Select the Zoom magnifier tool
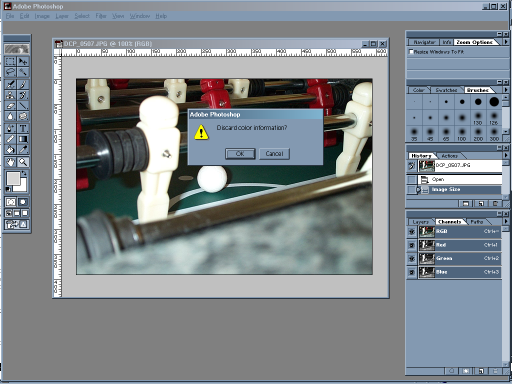 tap(23, 162)
